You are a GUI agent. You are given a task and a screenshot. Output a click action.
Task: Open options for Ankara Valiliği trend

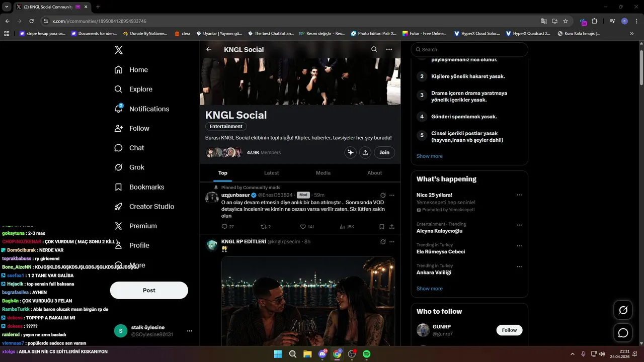519,266
